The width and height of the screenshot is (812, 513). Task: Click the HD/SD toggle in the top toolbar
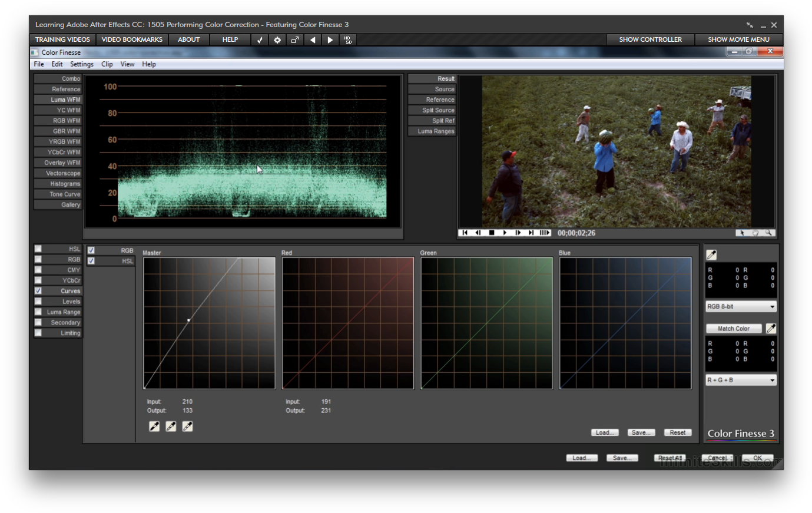point(347,39)
